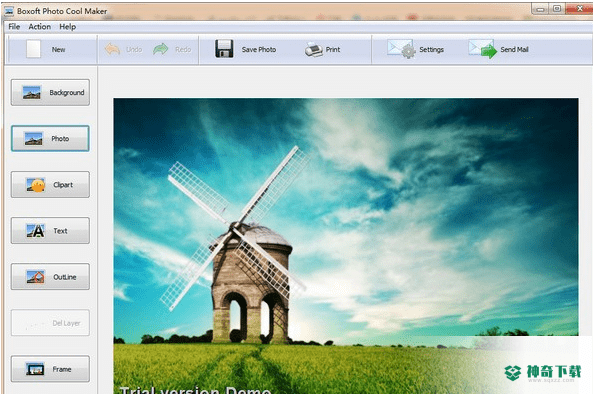Click the Frame picture frame icon
Viewport: 593px width, 394px height.
click(35, 369)
